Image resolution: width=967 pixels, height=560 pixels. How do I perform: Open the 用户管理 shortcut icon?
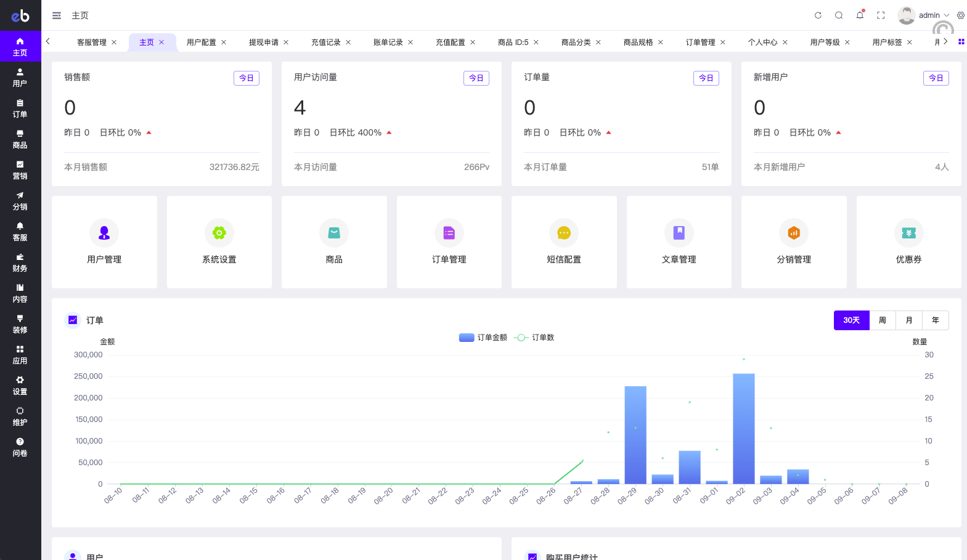(104, 233)
